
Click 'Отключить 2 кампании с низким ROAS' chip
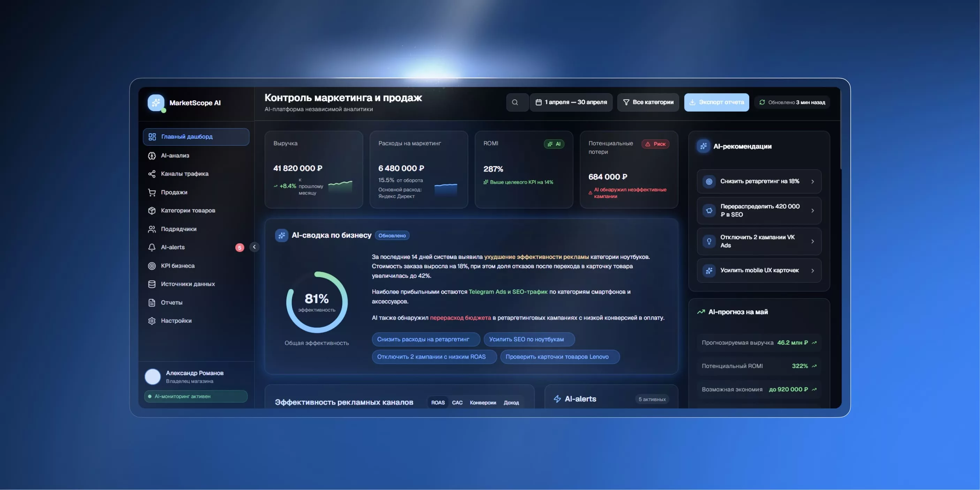434,357
